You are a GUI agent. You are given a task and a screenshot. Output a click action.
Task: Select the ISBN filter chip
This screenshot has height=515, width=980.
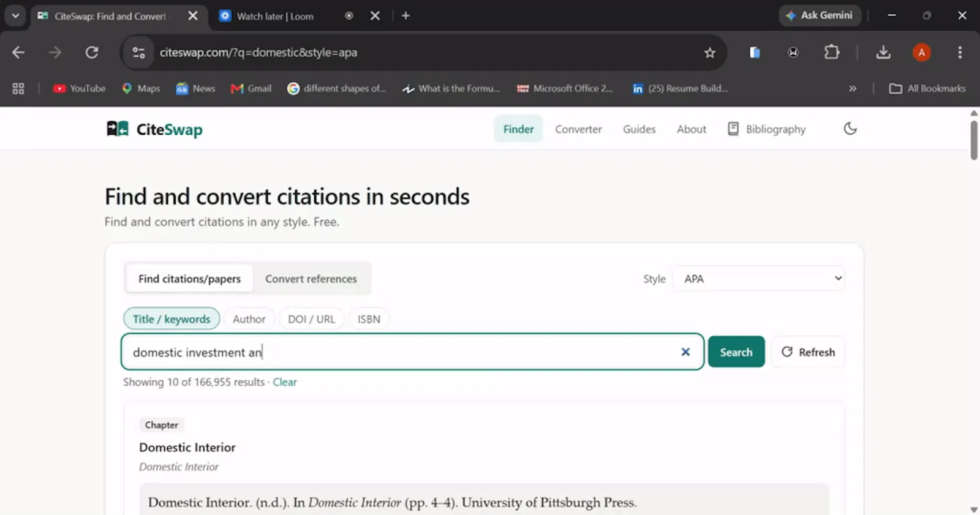coord(369,319)
